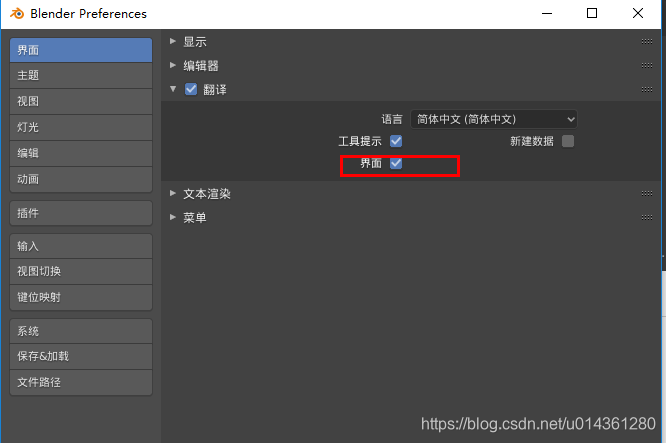Click drag-handle grip on 菜单 panel
Image resolution: width=666 pixels, height=443 pixels.
pyautogui.click(x=647, y=217)
